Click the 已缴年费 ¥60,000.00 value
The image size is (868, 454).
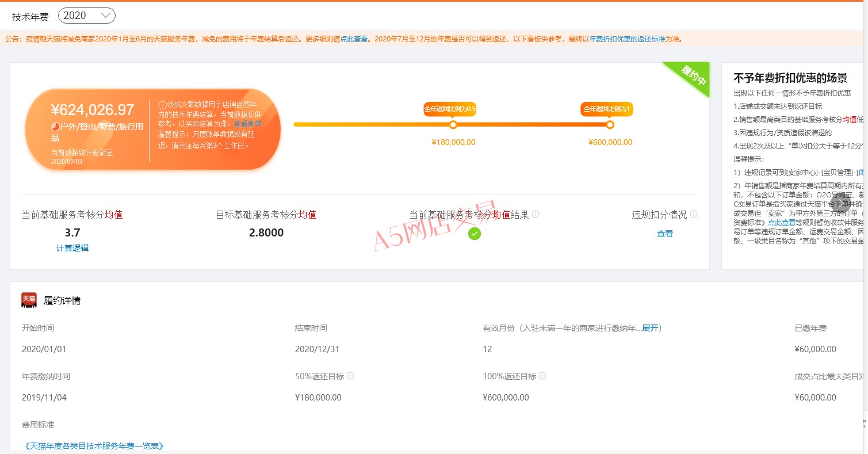(815, 349)
